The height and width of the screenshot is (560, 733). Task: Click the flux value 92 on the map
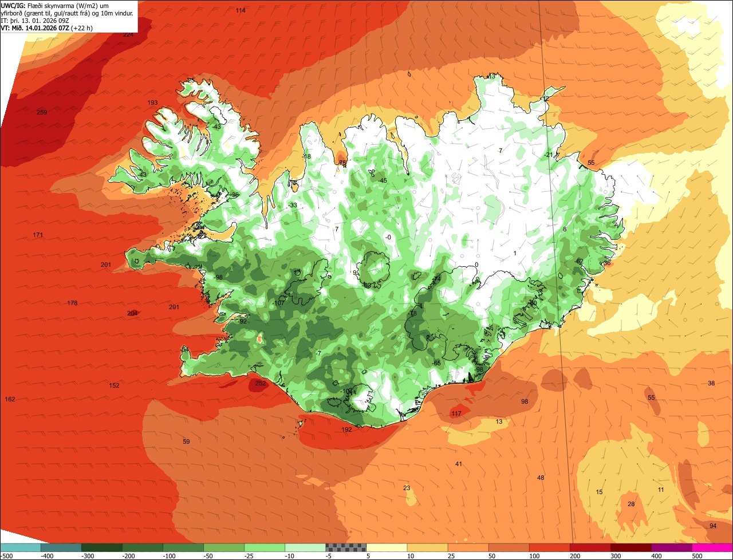(x=243, y=321)
